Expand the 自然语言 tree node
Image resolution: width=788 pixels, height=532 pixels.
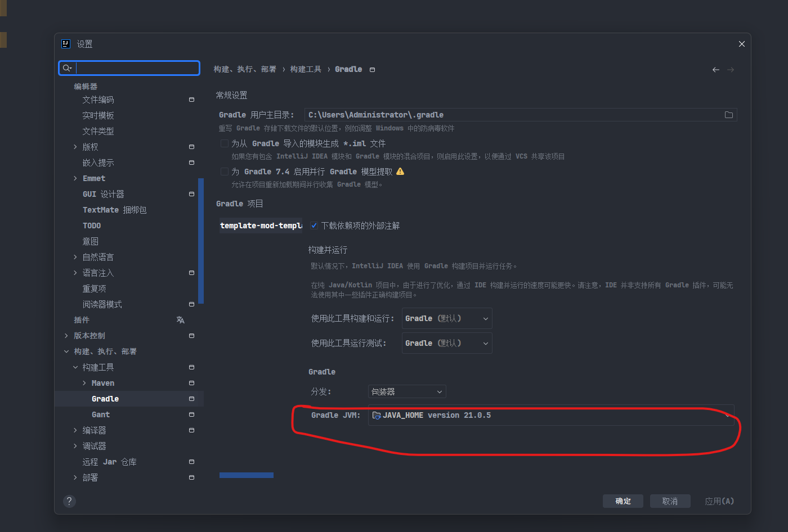point(75,257)
